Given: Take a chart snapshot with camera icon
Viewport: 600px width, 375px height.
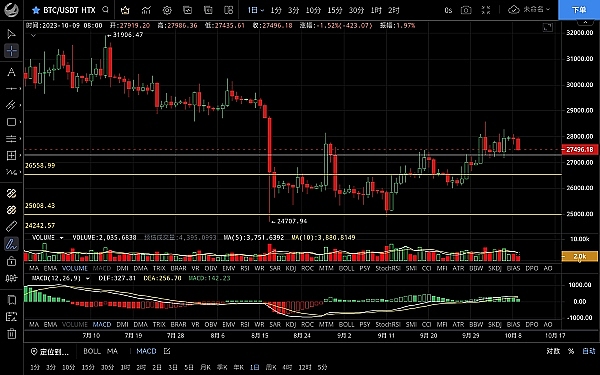Looking at the screenshot, I should point(466,10).
